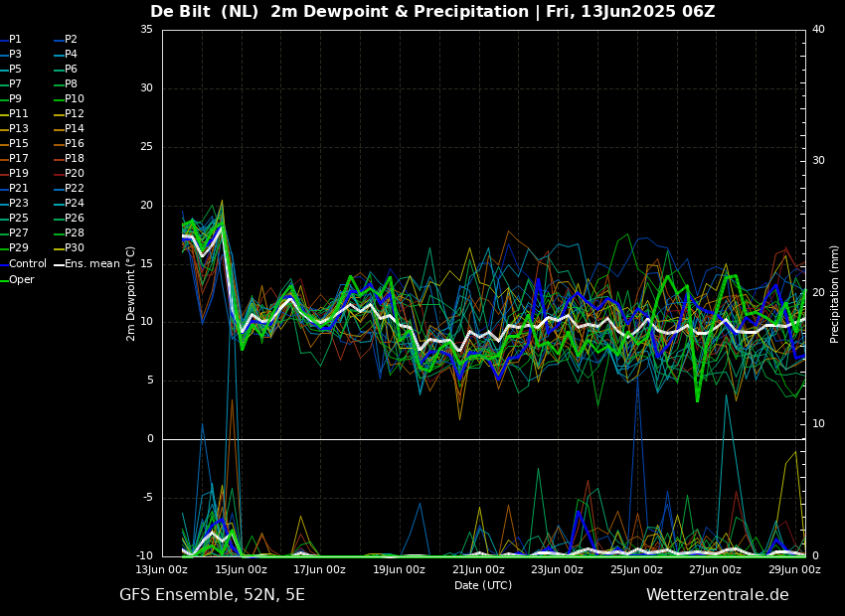Click the 40 value on precipitation axis
Viewport: 845px width, 616px height.
pyautogui.click(x=818, y=30)
